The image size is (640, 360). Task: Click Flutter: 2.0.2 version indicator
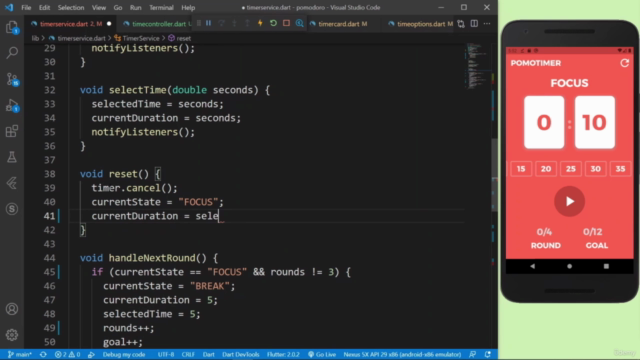pos(283,354)
